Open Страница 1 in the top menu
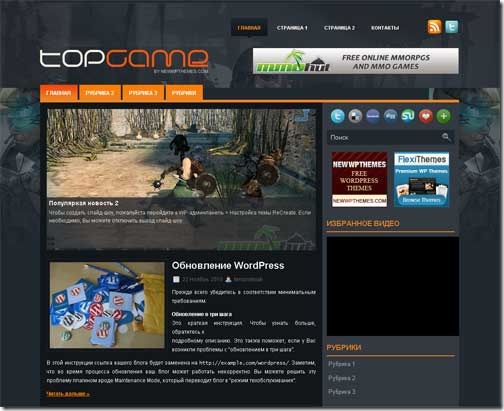Screen dimensions: 504x411 click(292, 28)
